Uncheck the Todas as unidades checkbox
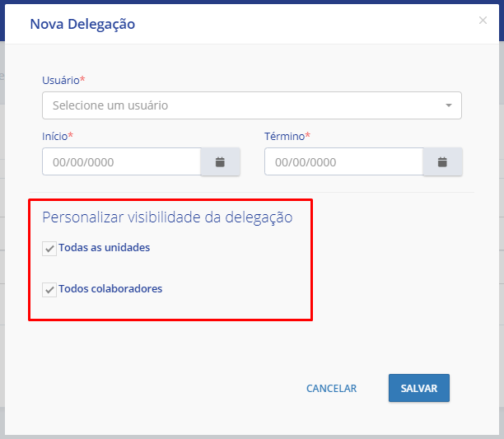 tap(49, 248)
